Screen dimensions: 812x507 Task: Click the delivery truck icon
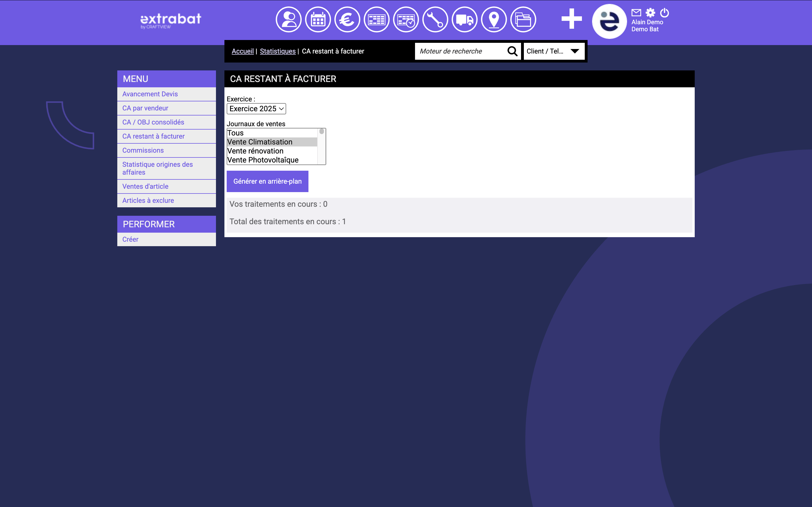[464, 20]
